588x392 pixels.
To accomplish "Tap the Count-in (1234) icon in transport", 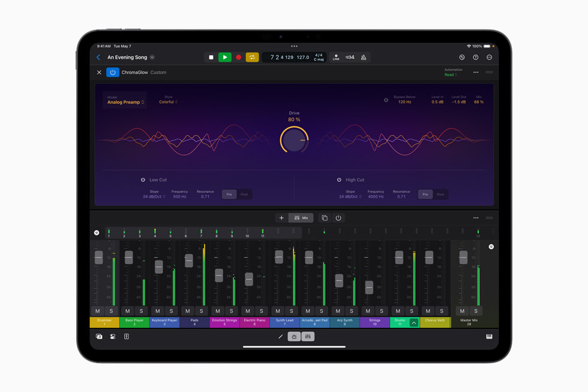I will pyautogui.click(x=351, y=56).
